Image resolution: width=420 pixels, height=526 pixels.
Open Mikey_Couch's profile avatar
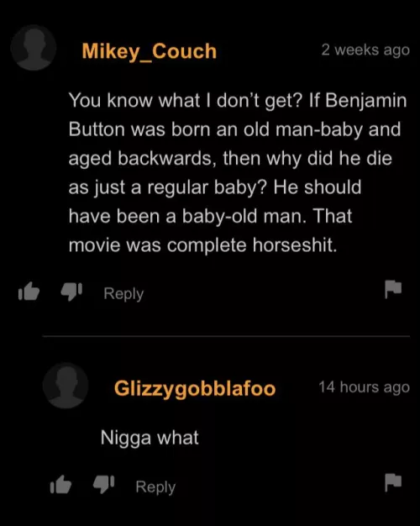pos(34,48)
